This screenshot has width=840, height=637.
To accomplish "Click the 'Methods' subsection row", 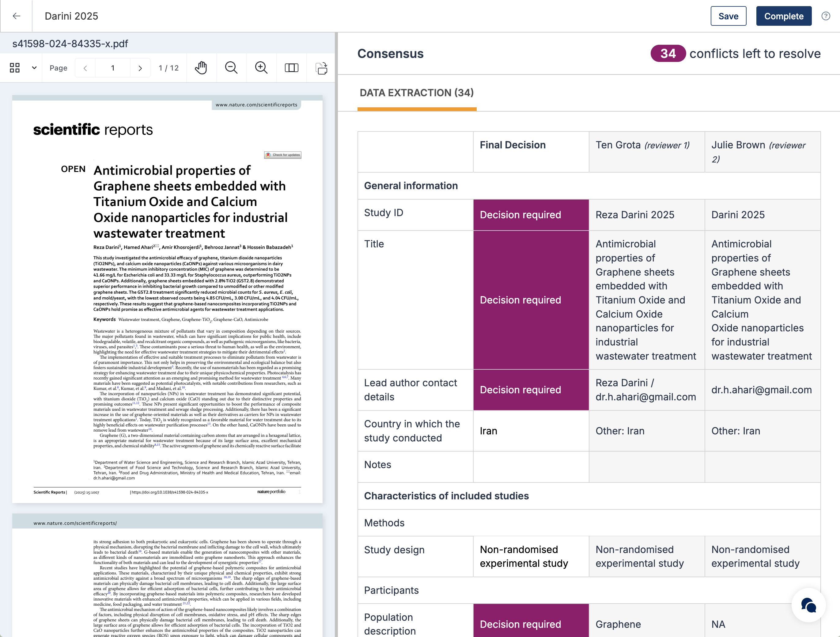I will pos(589,523).
